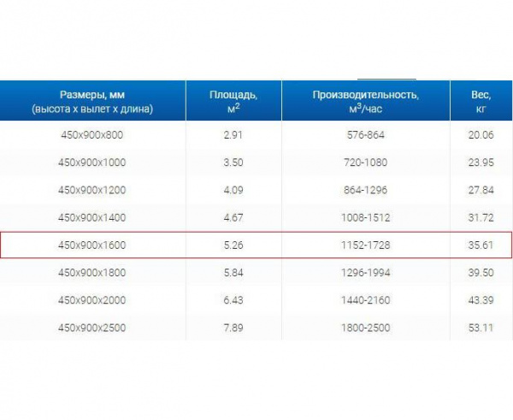This screenshot has width=513, height=420.
Task: Click weight value 53.11
Action: [x=481, y=328]
